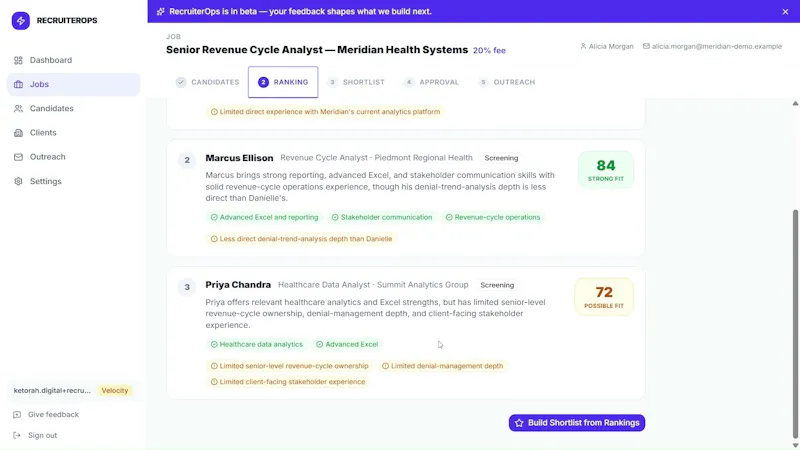Click the Sign out arrow icon
The image size is (800, 450).
17,435
